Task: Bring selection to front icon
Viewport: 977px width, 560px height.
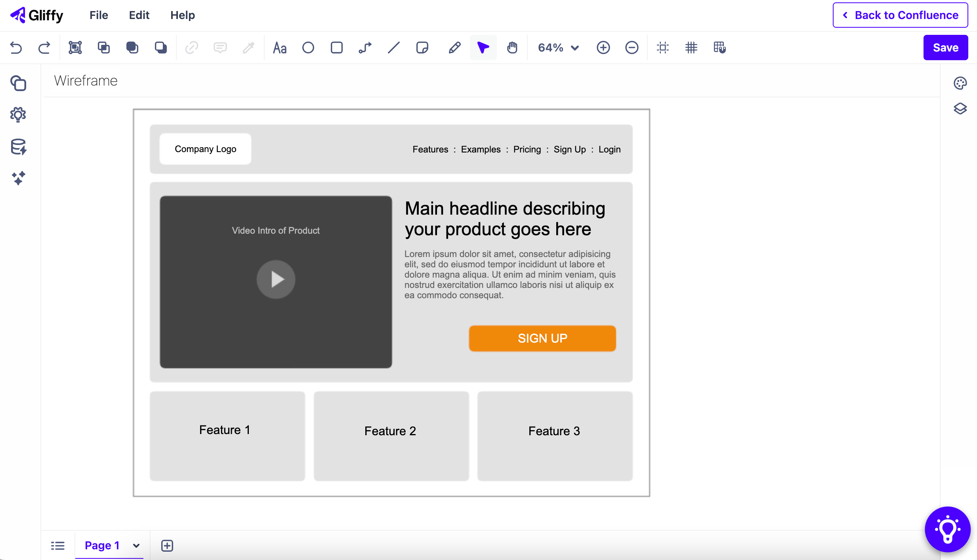Action: pos(132,48)
